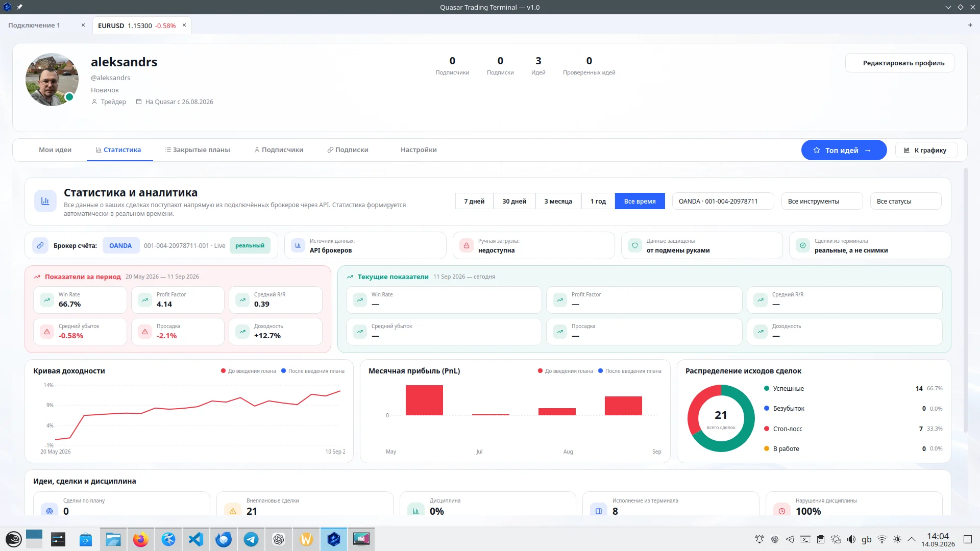Select the 3 месяца period filter
Viewport: 980px width, 551px height.
point(558,201)
